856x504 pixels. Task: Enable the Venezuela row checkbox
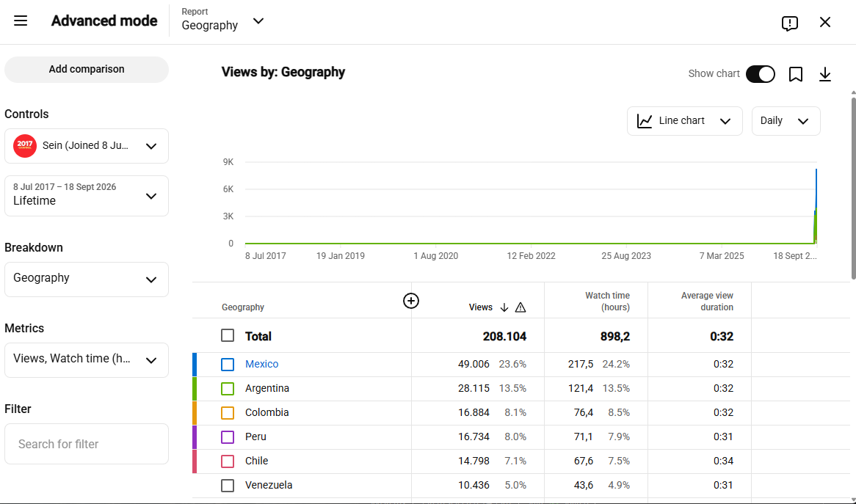pos(228,485)
